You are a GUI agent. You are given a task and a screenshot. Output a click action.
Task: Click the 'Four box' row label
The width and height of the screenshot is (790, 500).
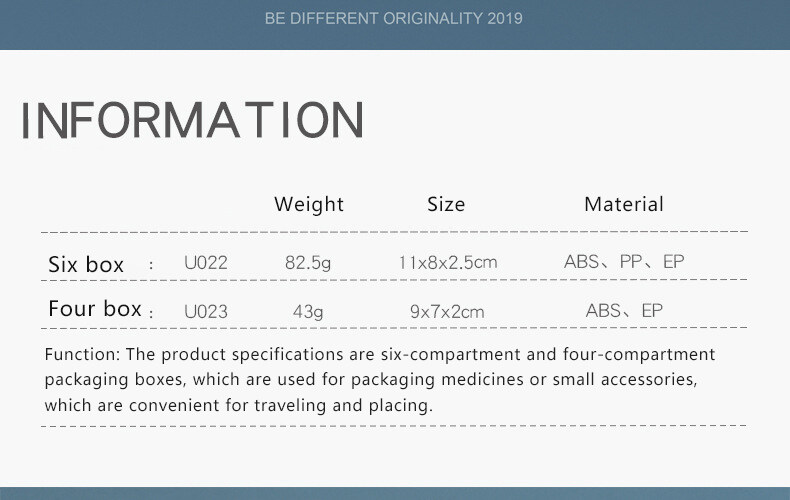pyautogui.click(x=95, y=309)
